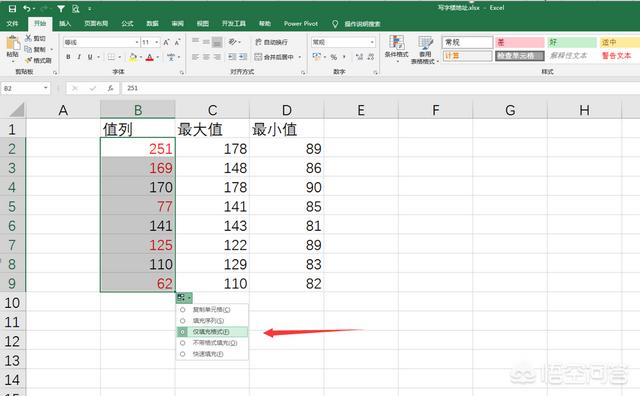Select cell B2 with value 251

pyautogui.click(x=138, y=148)
